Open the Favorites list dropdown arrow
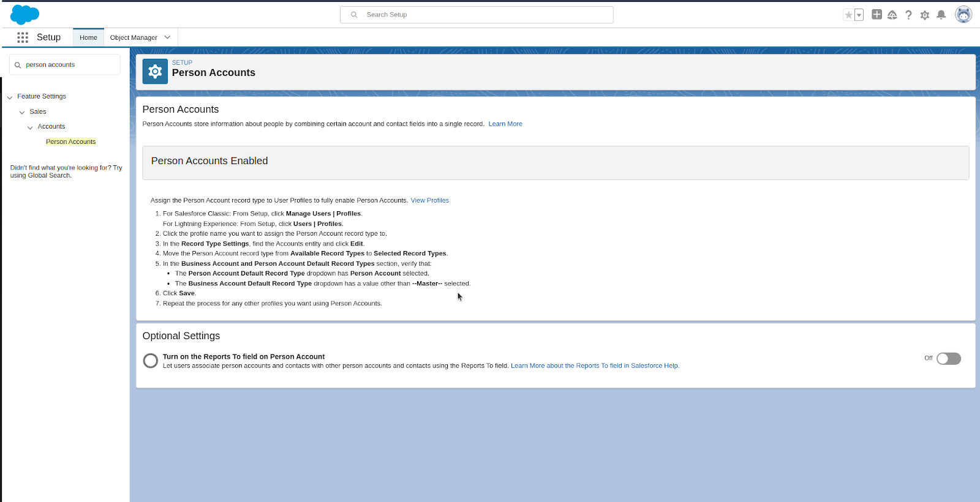Screen dimensions: 980x502 coord(859,15)
